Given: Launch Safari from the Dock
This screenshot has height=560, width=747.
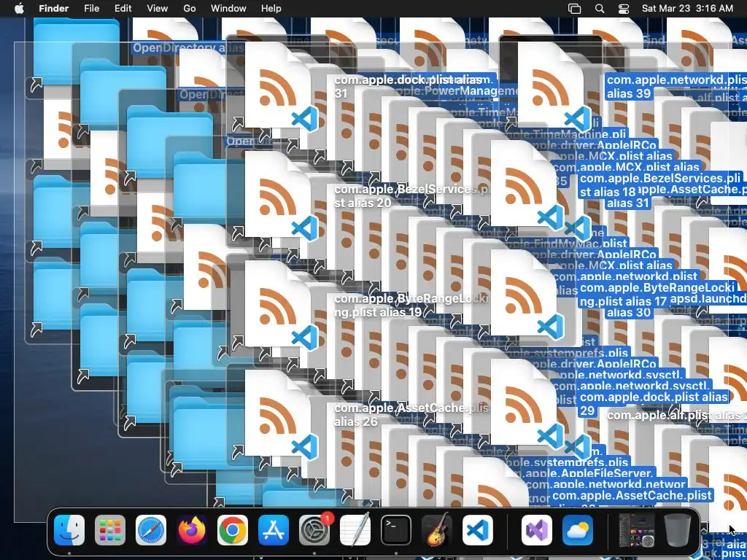Looking at the screenshot, I should coord(151,530).
